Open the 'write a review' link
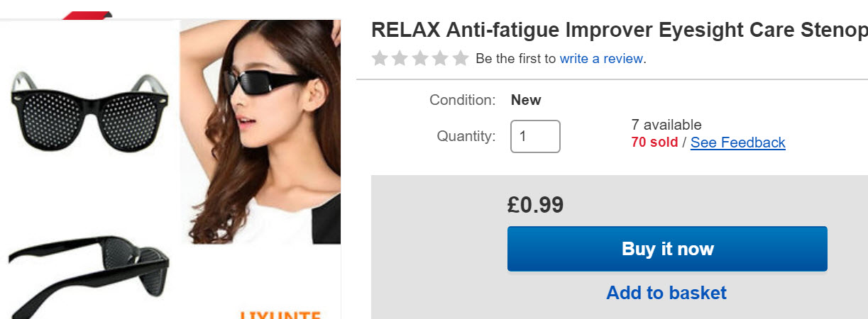This screenshot has width=868, height=319. 601,58
